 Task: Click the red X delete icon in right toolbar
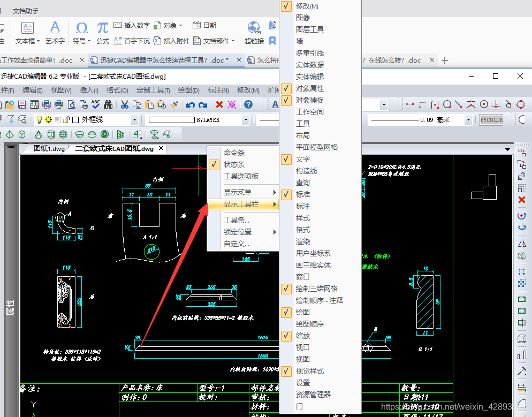click(x=522, y=200)
